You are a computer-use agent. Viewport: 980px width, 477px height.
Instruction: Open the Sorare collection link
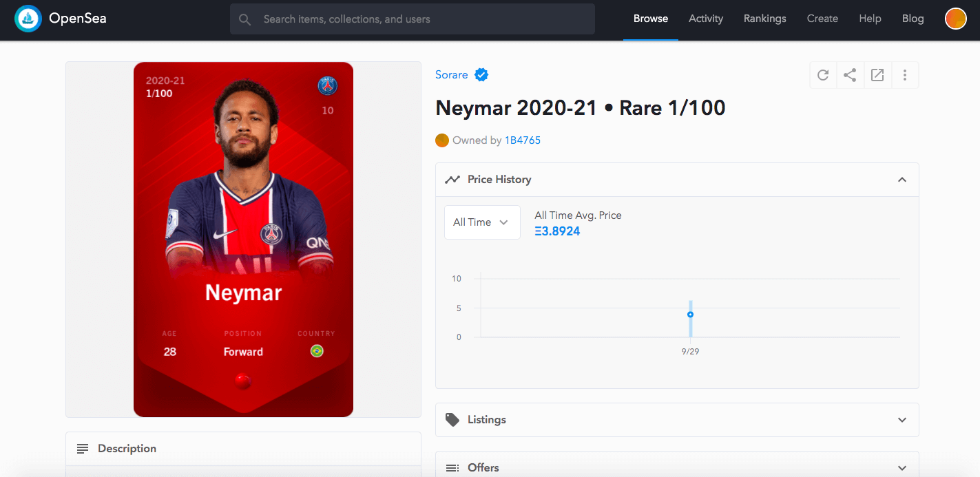point(451,75)
